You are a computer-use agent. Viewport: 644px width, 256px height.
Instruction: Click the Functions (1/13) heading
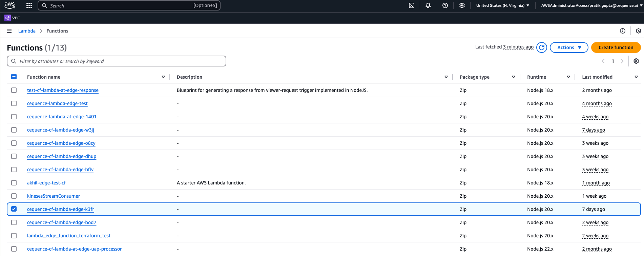click(x=37, y=48)
